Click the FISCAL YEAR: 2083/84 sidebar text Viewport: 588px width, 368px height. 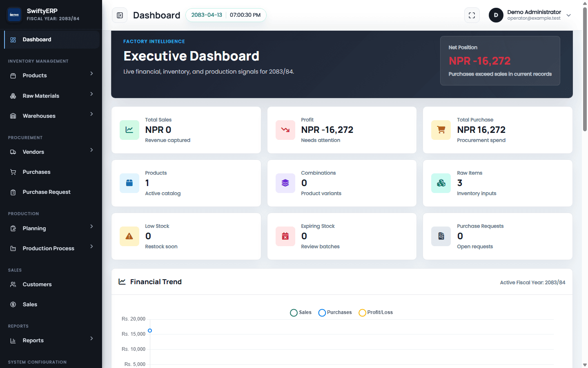pos(53,19)
